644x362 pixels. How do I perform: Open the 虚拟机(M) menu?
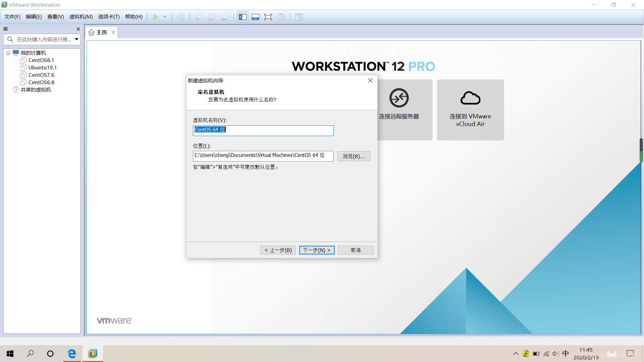click(x=81, y=17)
